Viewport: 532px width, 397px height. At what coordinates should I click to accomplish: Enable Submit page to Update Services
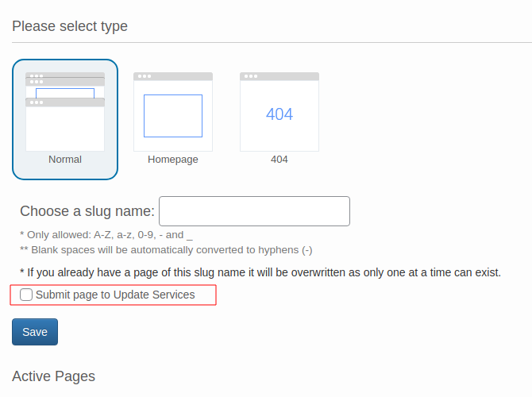coord(26,295)
